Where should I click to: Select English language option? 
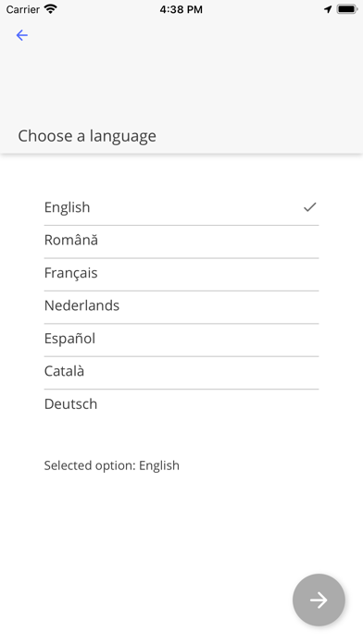(181, 207)
